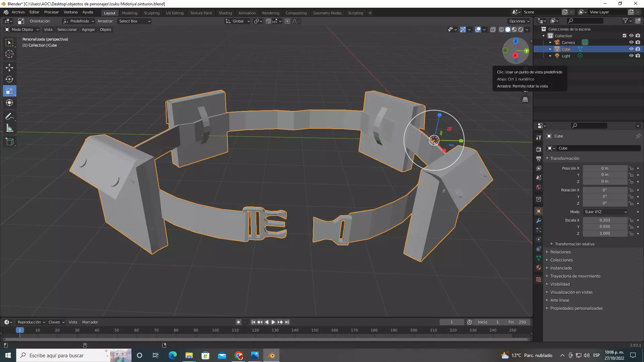Open the Euler XYZ rotation mode dropdown
The width and height of the screenshot is (644, 362).
point(605,212)
